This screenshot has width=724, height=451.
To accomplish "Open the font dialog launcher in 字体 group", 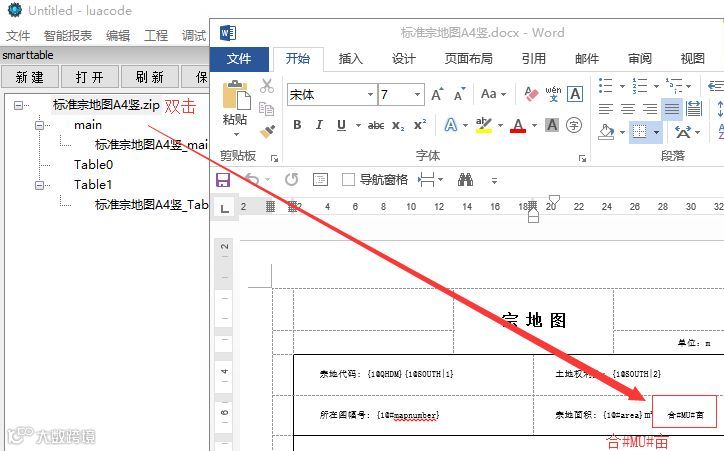I will (582, 158).
